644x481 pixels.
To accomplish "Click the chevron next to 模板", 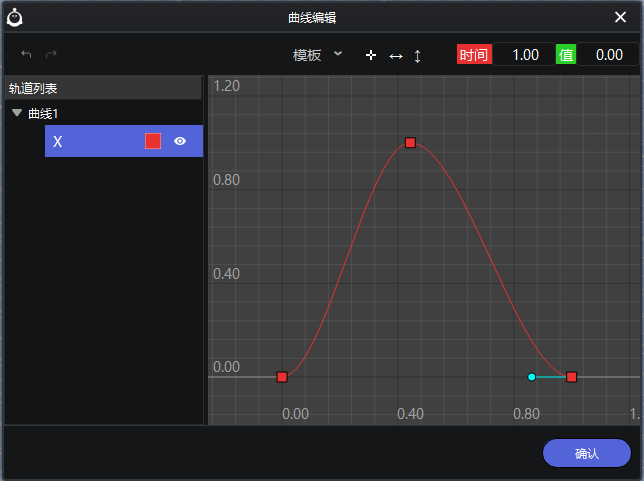I will (337, 54).
